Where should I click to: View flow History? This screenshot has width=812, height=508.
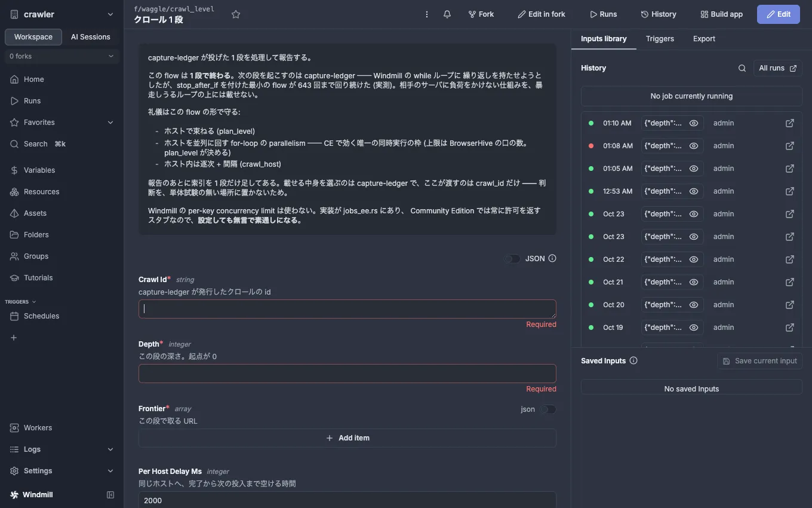[659, 14]
